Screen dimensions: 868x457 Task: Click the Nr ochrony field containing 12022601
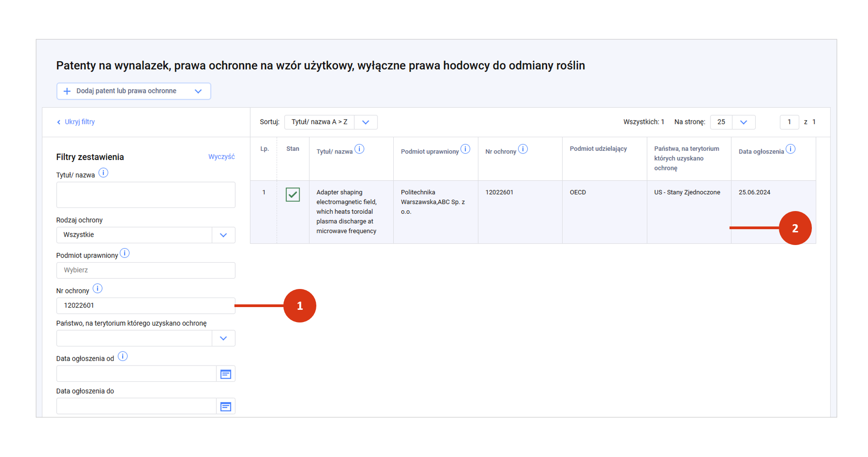(x=146, y=306)
